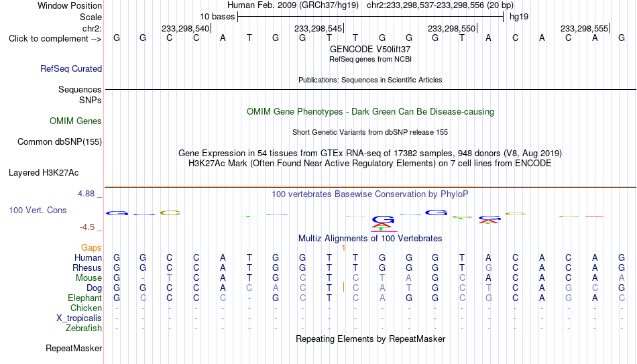Viewport: 637px width, 364px height.
Task: Select the X_tropicalis species label
Action: 79,318
